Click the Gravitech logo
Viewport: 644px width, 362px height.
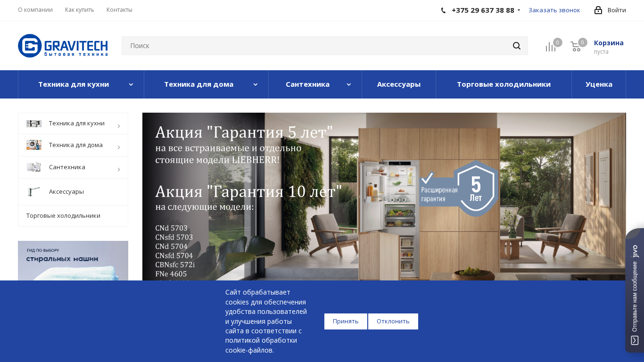point(63,46)
